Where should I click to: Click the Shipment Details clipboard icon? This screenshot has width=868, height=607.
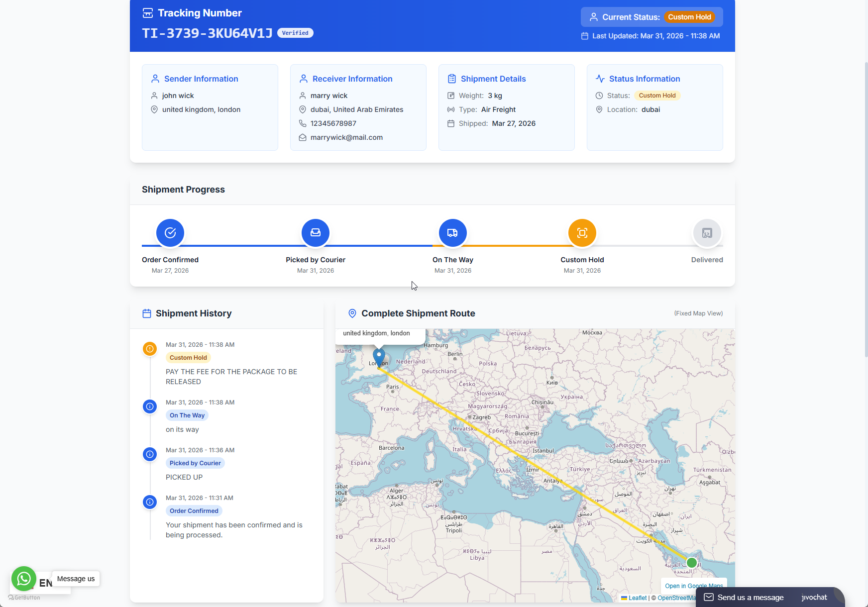pyautogui.click(x=452, y=79)
